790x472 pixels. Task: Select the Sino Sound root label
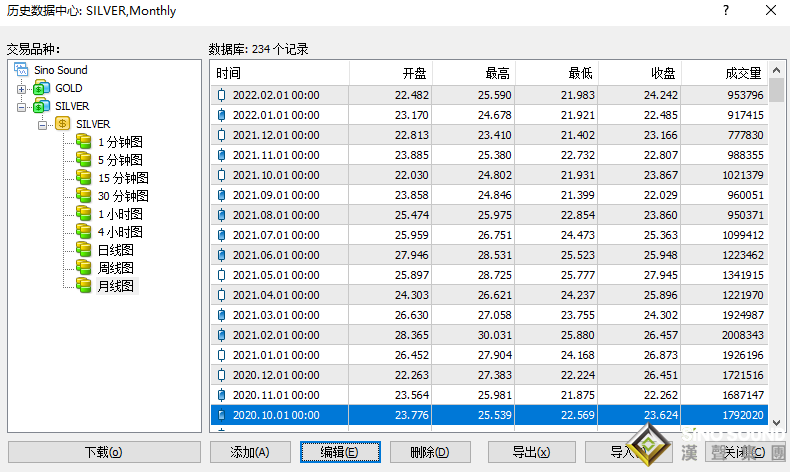[x=60, y=70]
